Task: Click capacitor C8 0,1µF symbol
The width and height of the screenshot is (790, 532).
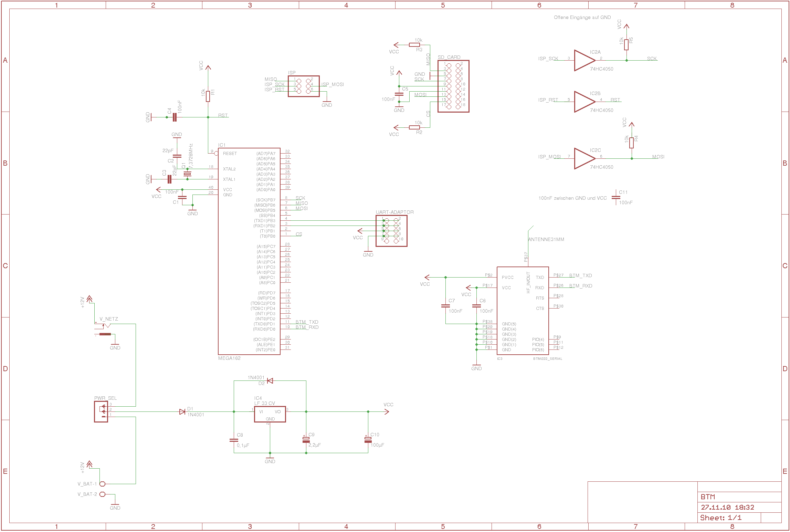Action: coord(234,440)
